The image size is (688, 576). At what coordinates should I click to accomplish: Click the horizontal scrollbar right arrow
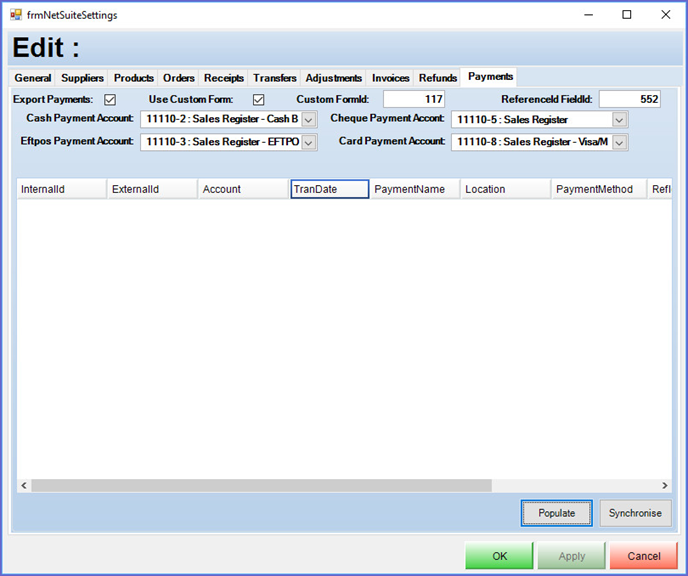664,485
